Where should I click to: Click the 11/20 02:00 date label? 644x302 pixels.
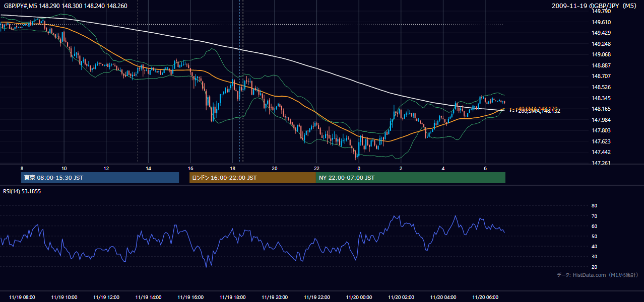pyautogui.click(x=401, y=297)
